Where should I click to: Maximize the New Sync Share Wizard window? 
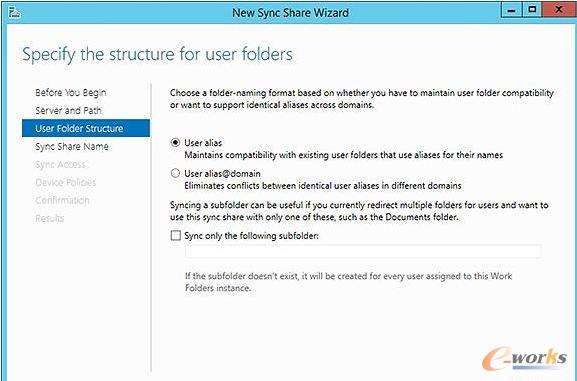pyautogui.click(x=532, y=10)
